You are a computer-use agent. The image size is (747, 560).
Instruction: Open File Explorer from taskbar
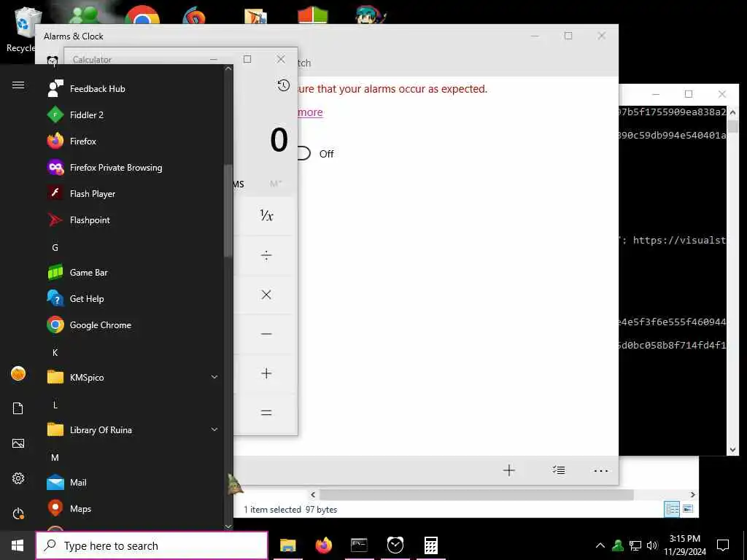point(287,545)
